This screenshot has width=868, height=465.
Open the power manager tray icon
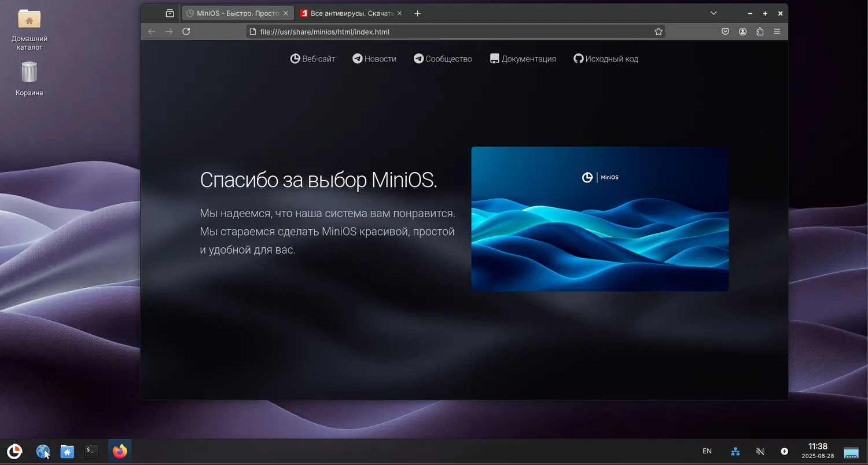pos(785,452)
